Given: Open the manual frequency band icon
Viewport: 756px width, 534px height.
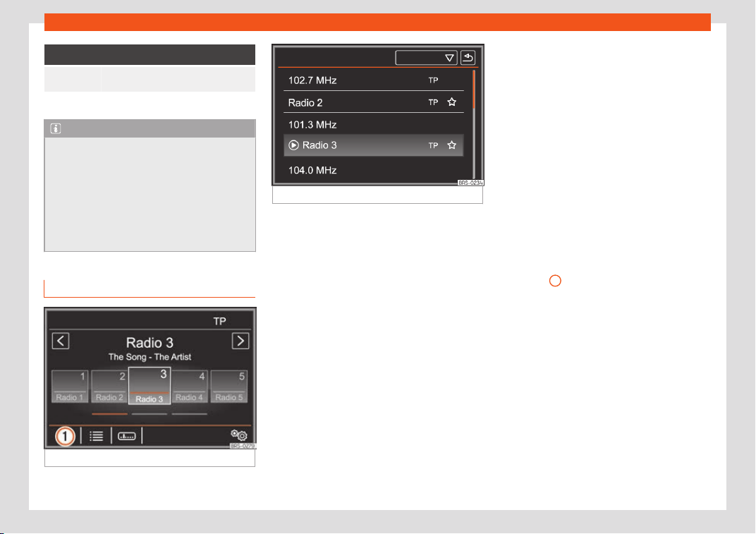Looking at the screenshot, I should tap(127, 436).
